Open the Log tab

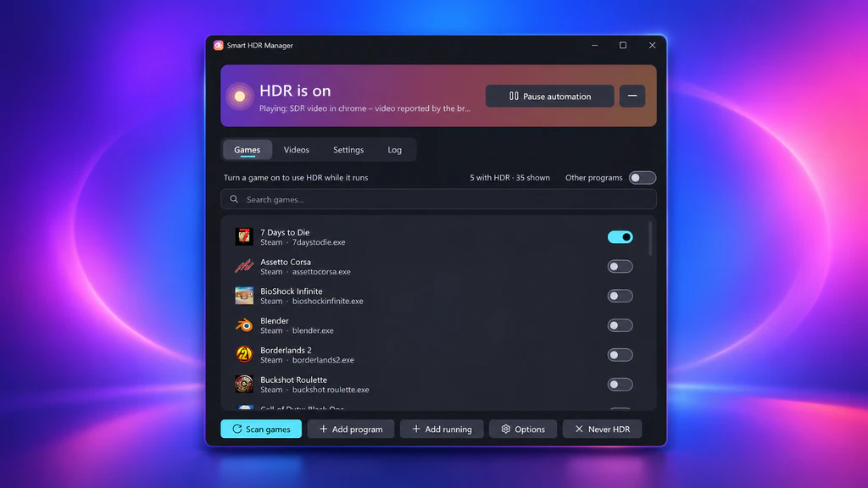click(395, 149)
